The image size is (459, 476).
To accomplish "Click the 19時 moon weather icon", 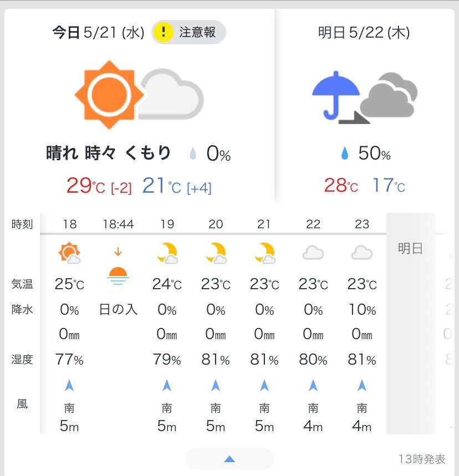I will tap(167, 253).
